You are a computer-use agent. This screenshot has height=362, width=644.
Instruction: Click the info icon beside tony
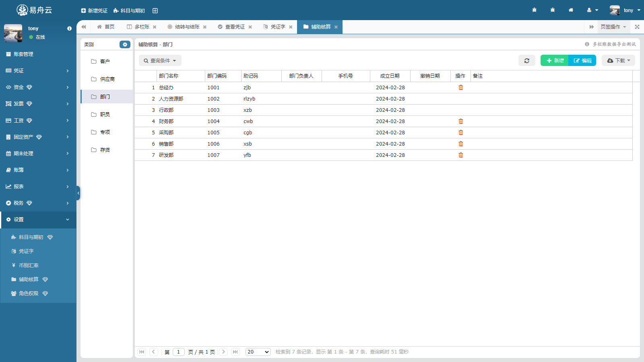click(x=69, y=29)
